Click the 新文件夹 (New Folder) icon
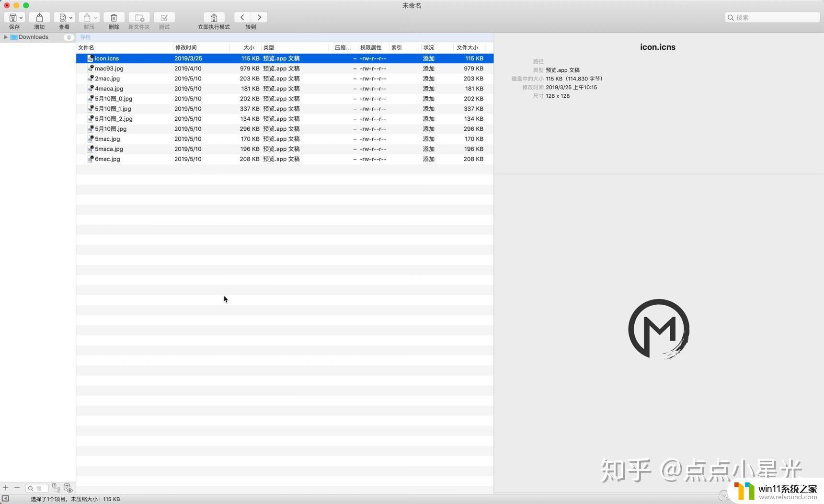This screenshot has width=824, height=504. pyautogui.click(x=139, y=18)
